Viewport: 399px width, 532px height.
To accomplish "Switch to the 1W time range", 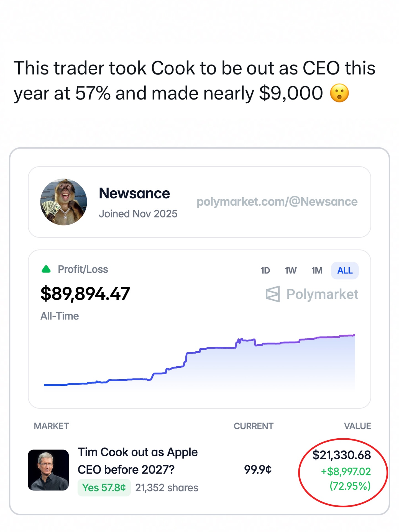I will pyautogui.click(x=291, y=270).
